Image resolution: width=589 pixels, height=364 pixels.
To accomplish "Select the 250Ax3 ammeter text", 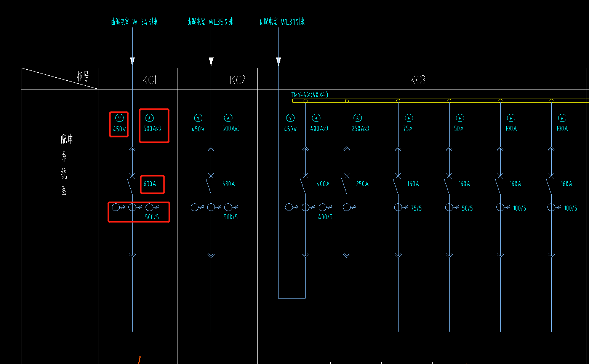I will point(360,129).
